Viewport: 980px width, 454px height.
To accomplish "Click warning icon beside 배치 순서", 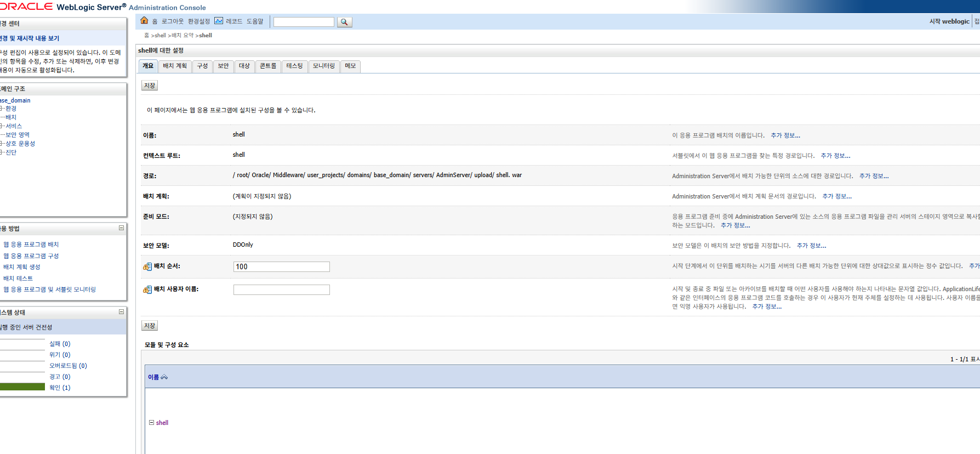I will pos(147,266).
